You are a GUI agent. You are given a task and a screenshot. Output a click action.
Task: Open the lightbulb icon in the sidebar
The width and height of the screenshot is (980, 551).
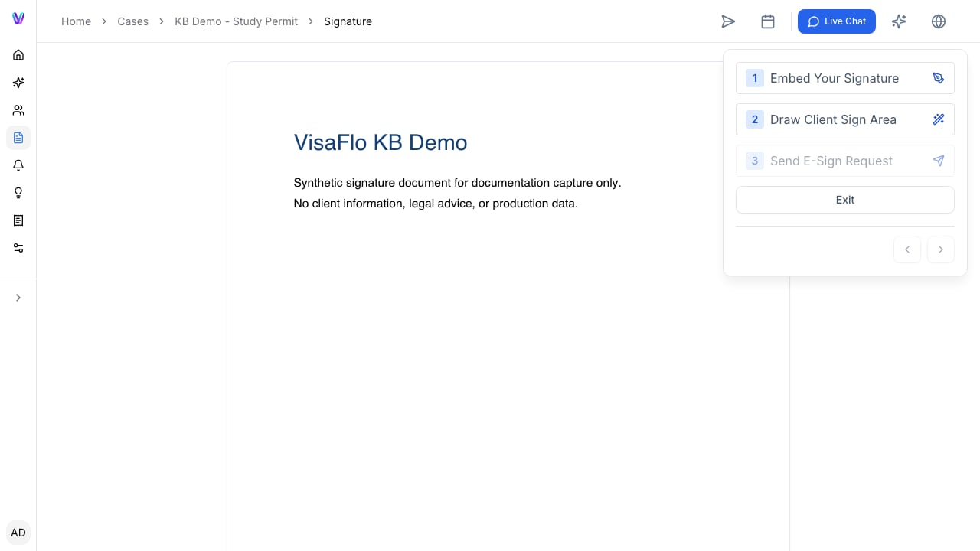pyautogui.click(x=18, y=193)
